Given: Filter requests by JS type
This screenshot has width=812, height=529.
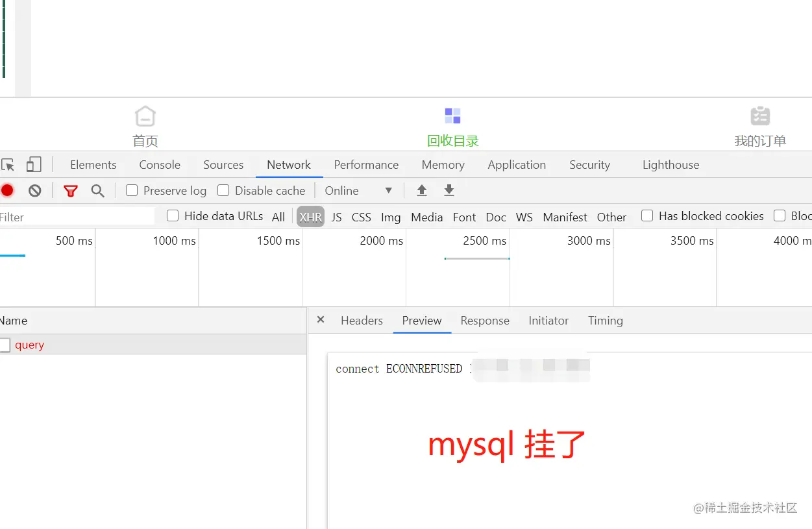Looking at the screenshot, I should [336, 217].
